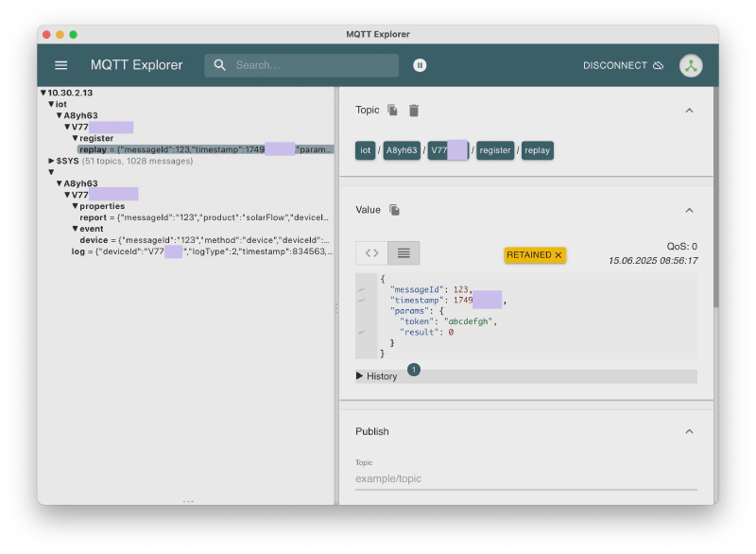Click the MQTT Explorer logo icon
The image size is (756, 554).
pyautogui.click(x=691, y=65)
